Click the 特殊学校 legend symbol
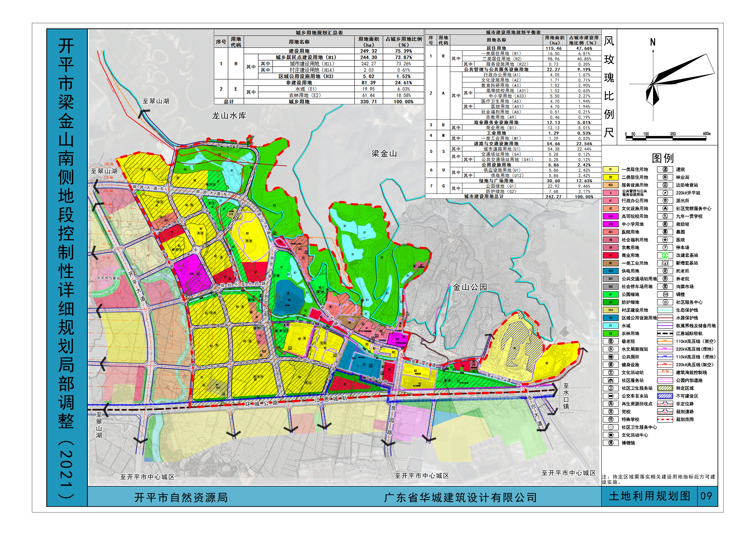 click(611, 419)
